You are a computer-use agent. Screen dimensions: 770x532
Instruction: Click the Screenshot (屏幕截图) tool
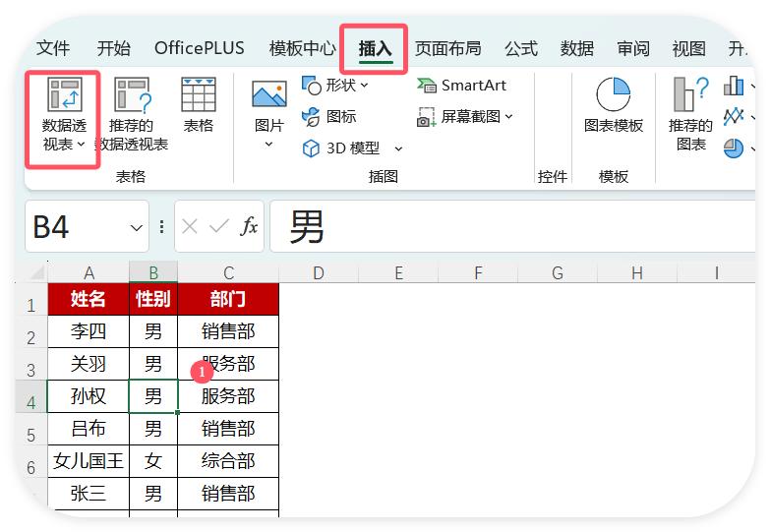464,117
